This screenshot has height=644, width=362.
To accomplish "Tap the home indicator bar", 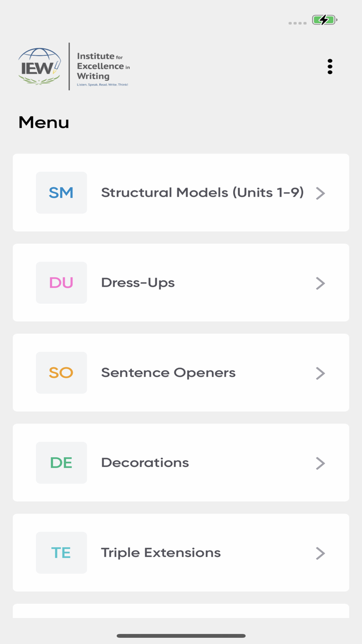I will point(181,635).
